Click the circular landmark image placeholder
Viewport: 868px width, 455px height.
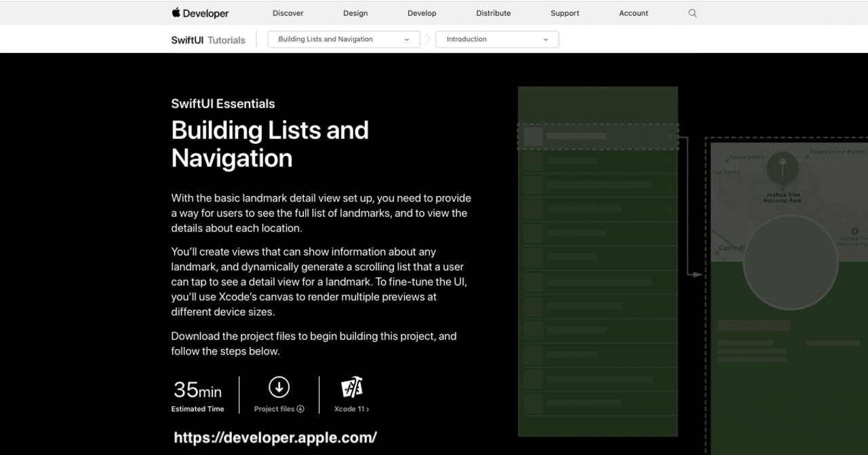[x=790, y=263]
